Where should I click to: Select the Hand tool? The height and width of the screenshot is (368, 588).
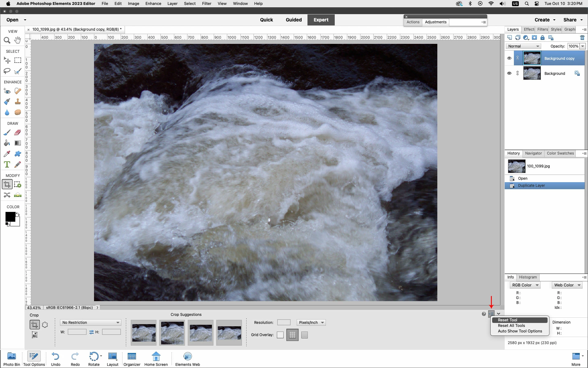[18, 40]
